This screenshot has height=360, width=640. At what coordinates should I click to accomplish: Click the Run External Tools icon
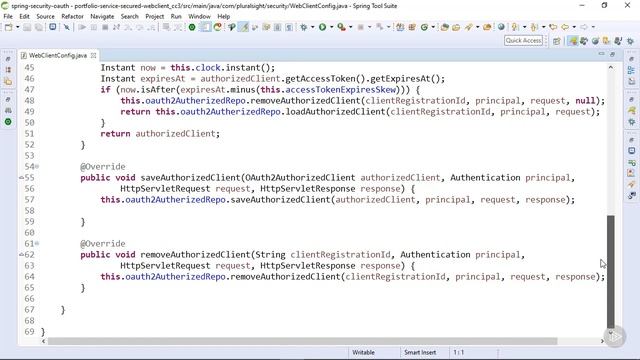pyautogui.click(x=341, y=27)
